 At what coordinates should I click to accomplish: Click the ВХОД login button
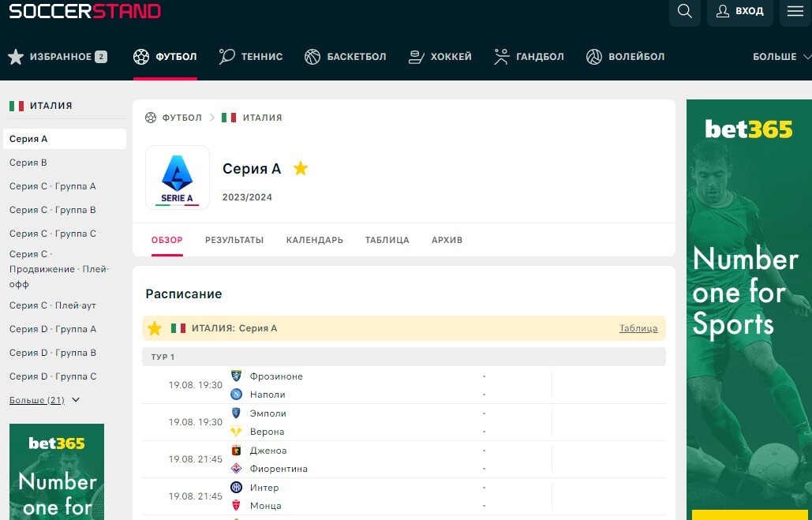[x=739, y=12]
